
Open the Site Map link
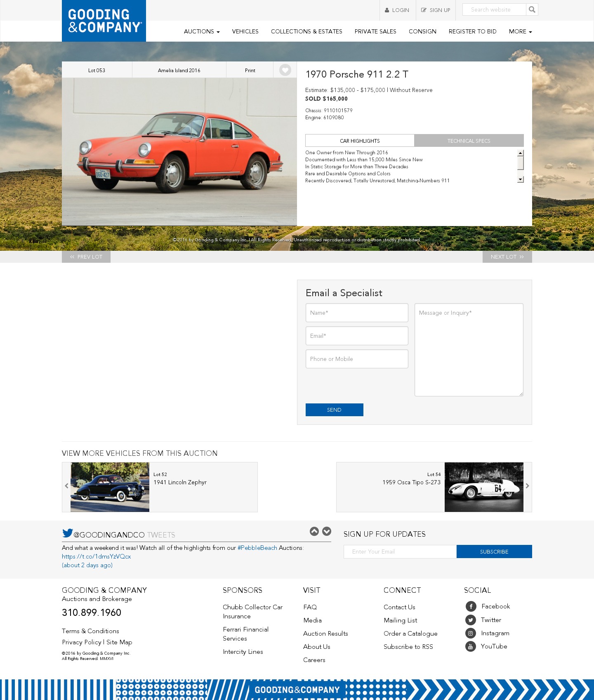119,642
